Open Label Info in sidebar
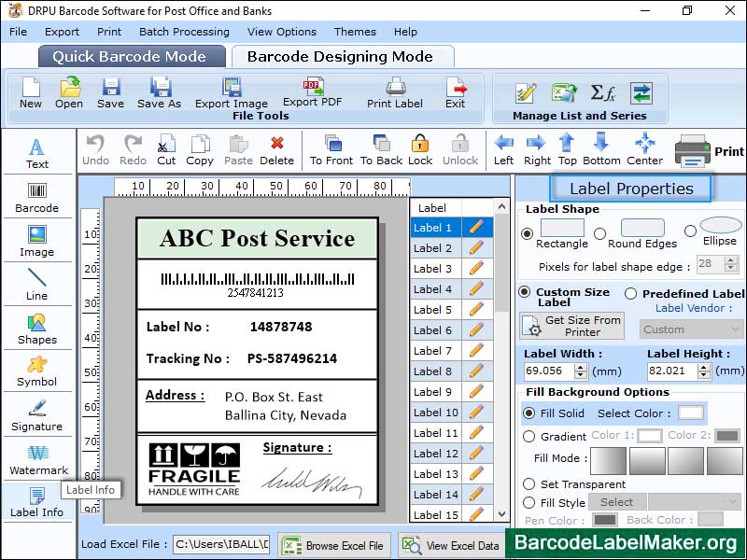Viewport: 747px width, 560px height. (x=37, y=502)
